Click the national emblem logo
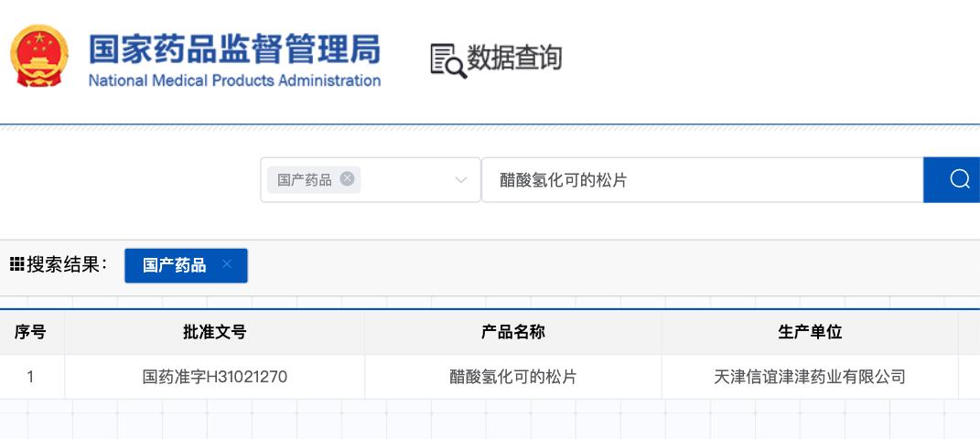The image size is (980, 439). pyautogui.click(x=39, y=56)
